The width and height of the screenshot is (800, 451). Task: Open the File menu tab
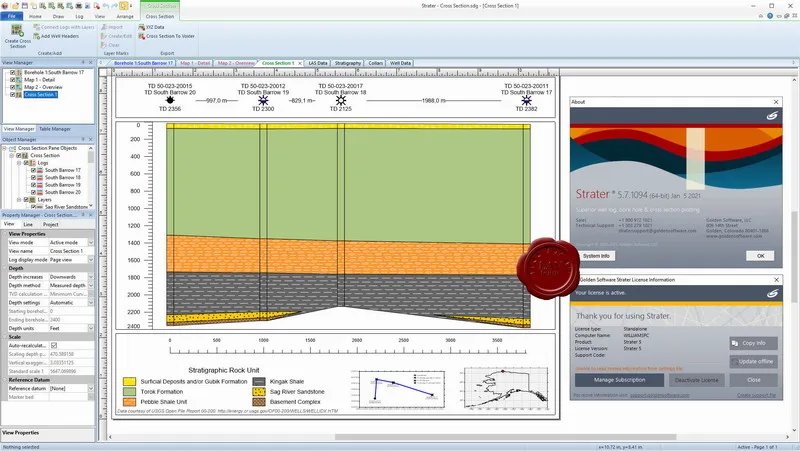(x=11, y=16)
